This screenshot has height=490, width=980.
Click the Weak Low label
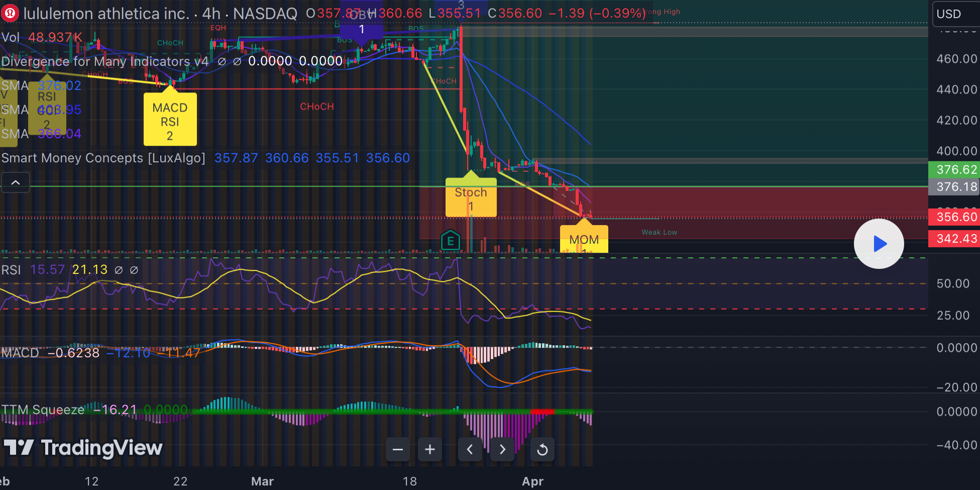click(660, 232)
